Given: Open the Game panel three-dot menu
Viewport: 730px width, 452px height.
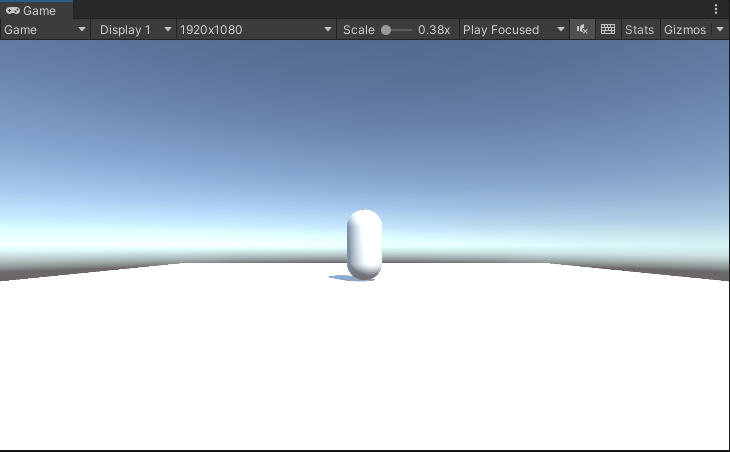Looking at the screenshot, I should [716, 9].
